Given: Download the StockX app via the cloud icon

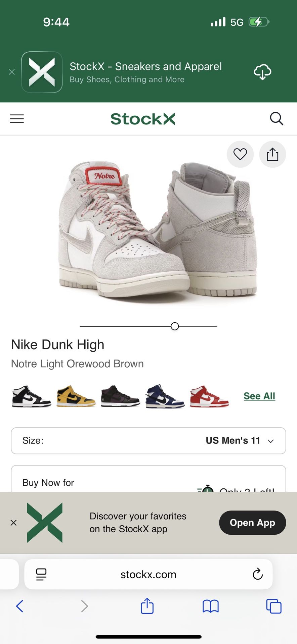Looking at the screenshot, I should (262, 72).
